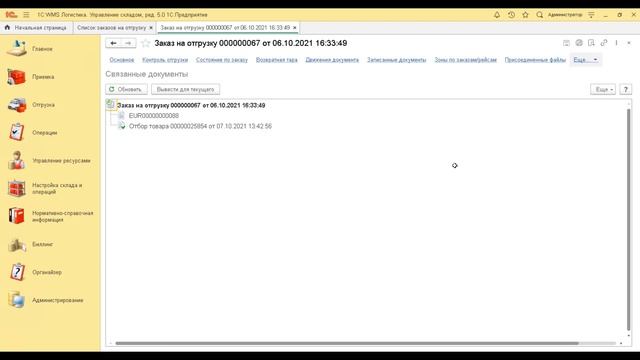Open Администрирование section icon
The height and width of the screenshot is (360, 640).
point(17,300)
